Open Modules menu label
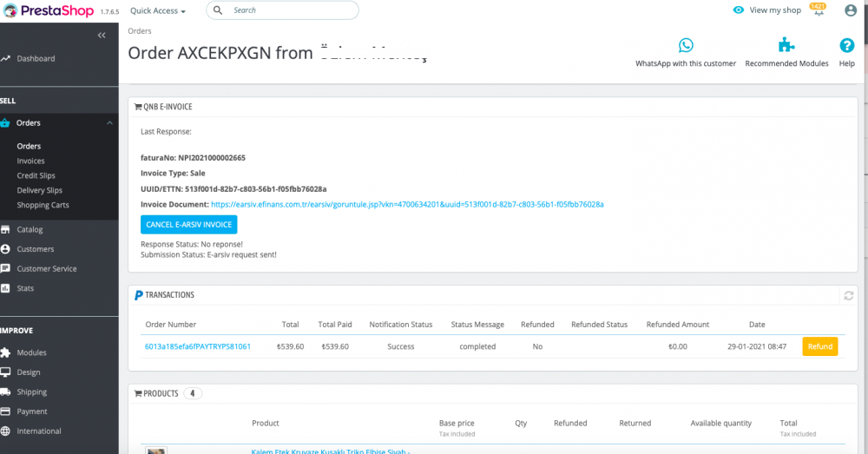This screenshot has height=454, width=868. [31, 352]
